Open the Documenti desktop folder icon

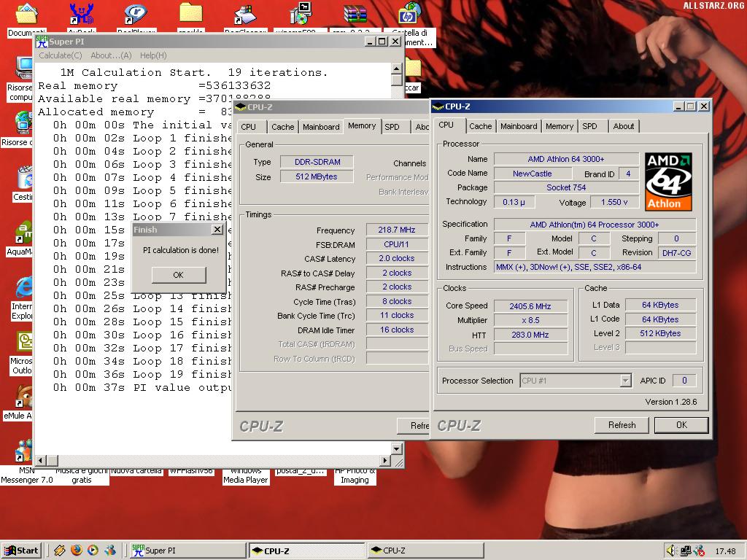coord(27,15)
